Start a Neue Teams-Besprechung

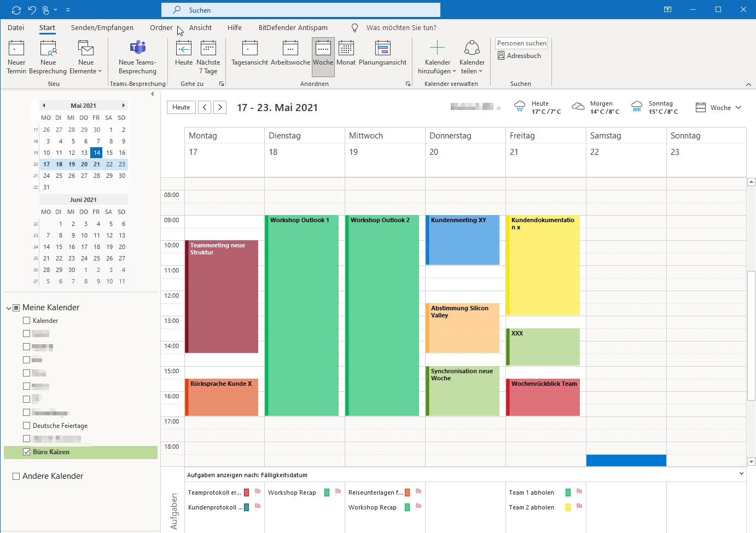click(137, 57)
